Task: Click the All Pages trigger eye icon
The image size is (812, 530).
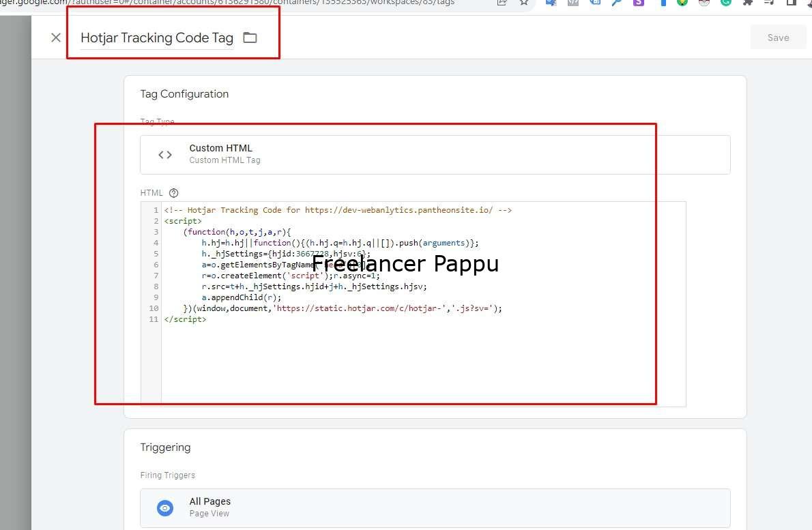Action: point(165,507)
